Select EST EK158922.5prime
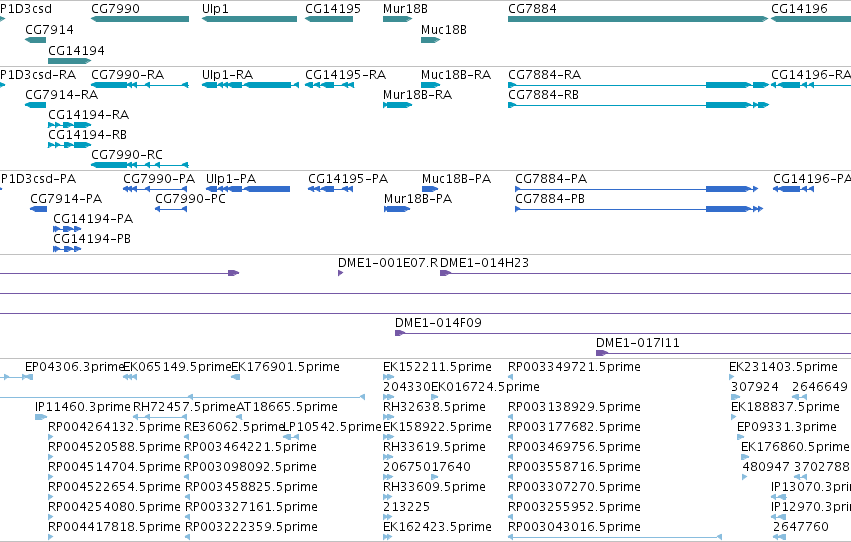Screen dimensions: 851x542 [x=437, y=427]
